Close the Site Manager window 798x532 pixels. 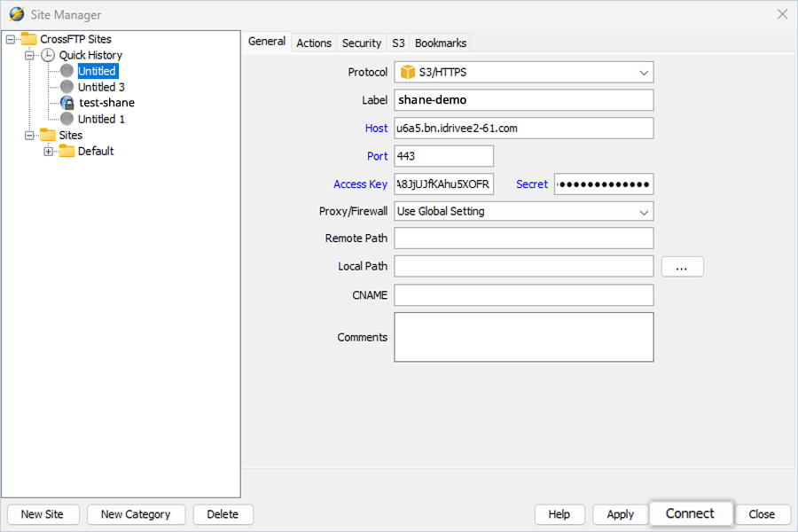tap(782, 14)
